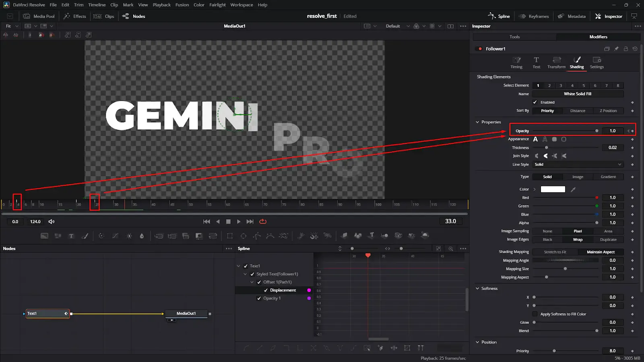Add a Rectangle mask tool

pyautogui.click(x=230, y=236)
